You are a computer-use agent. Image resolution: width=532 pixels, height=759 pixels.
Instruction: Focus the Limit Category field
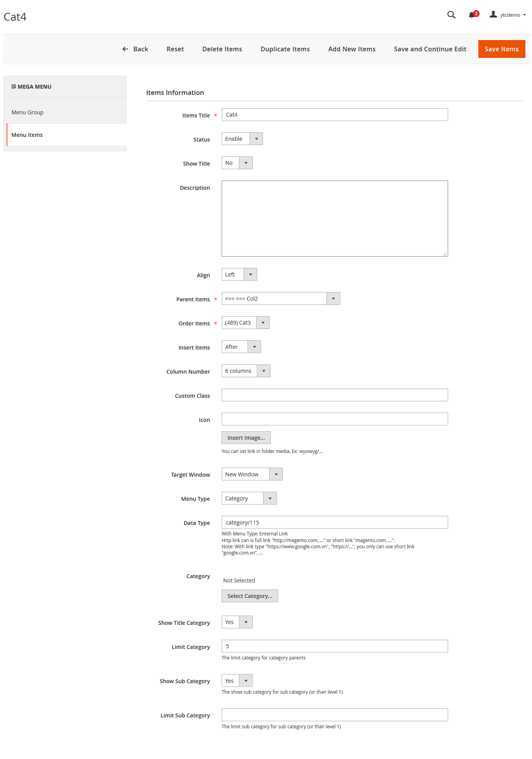(335, 646)
